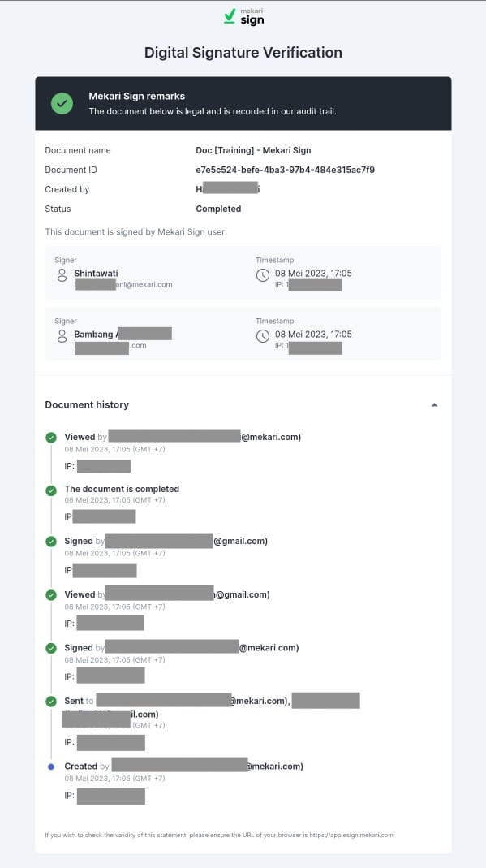Click the clock icon in Shintawati's timestamp
This screenshot has height=868, width=486.
263,275
